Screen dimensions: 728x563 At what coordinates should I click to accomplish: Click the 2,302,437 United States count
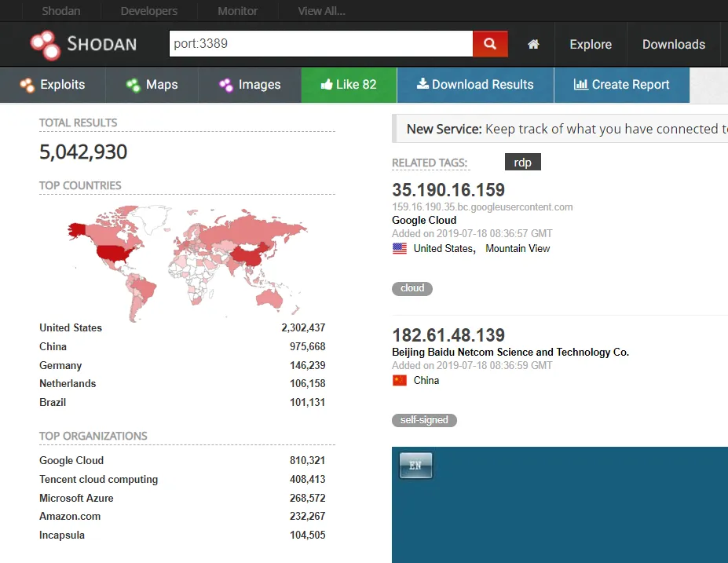[303, 327]
